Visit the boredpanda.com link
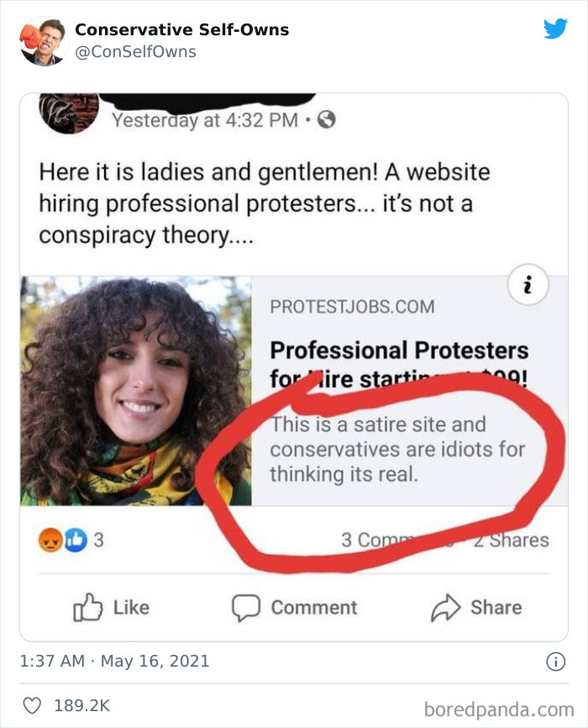This screenshot has width=588, height=728. click(x=499, y=709)
